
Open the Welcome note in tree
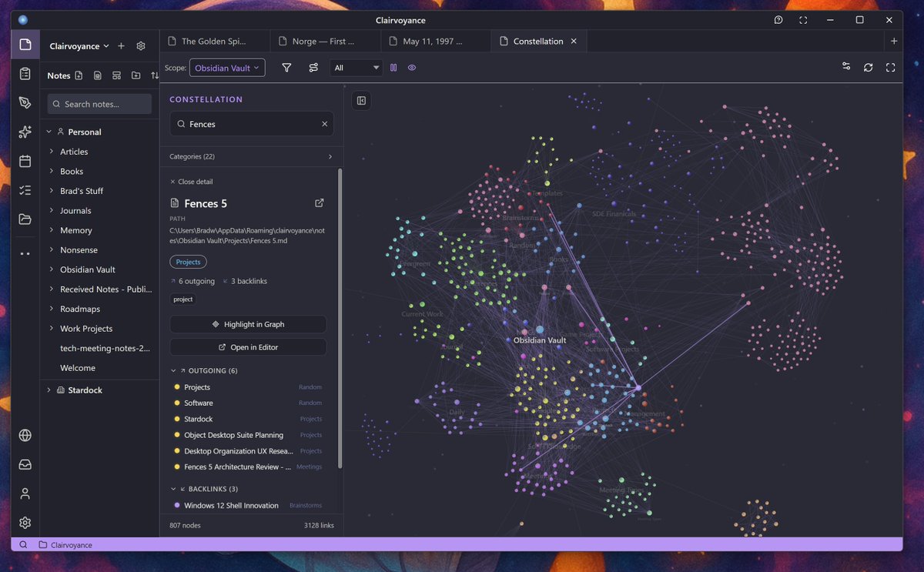pos(78,368)
